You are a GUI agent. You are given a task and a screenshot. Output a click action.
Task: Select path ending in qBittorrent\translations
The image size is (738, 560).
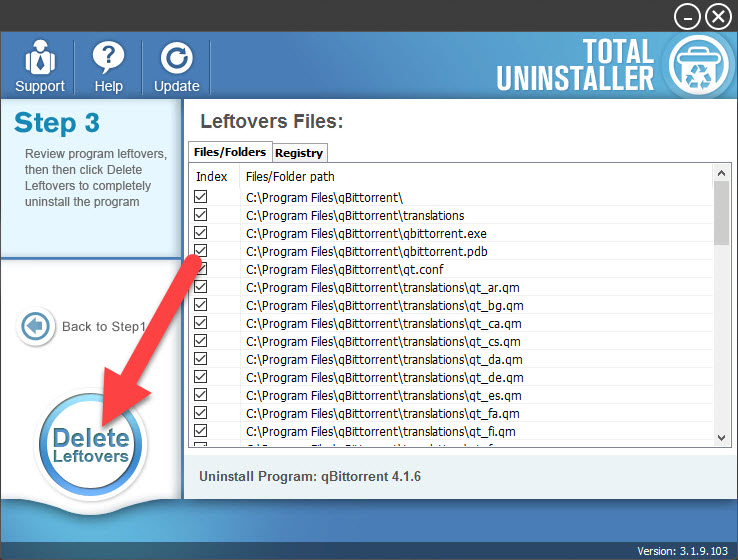click(x=355, y=216)
